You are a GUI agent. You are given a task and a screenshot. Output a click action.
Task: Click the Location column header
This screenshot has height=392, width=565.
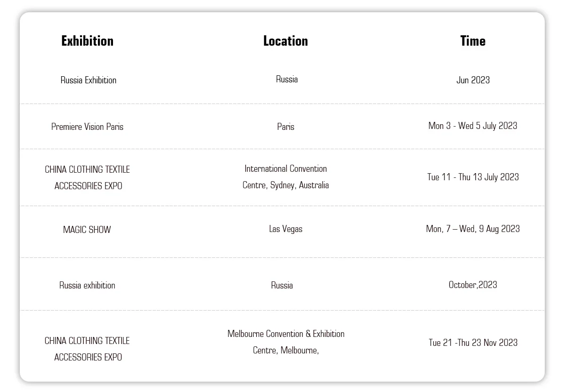point(285,41)
